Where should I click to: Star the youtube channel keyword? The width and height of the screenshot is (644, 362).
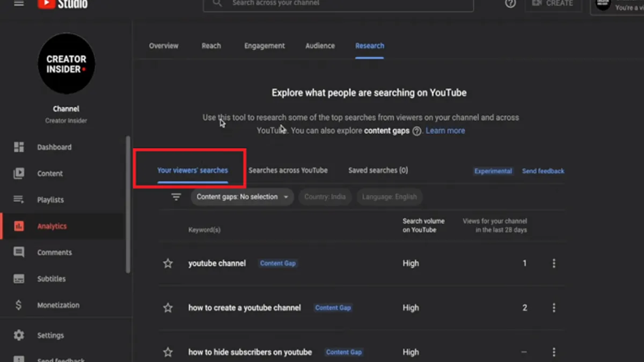(x=168, y=263)
